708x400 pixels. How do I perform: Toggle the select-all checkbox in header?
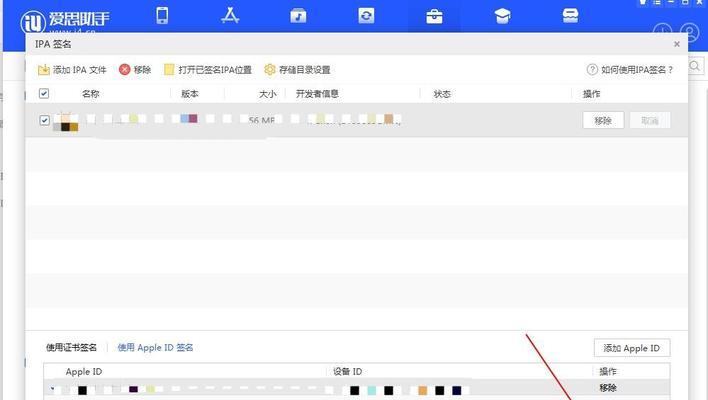[44, 93]
